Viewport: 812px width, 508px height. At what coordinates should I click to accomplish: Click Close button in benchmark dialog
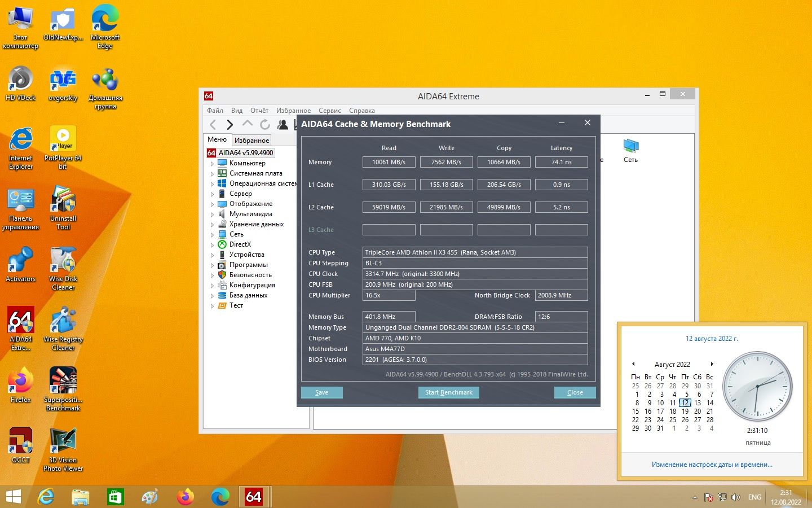pyautogui.click(x=575, y=392)
